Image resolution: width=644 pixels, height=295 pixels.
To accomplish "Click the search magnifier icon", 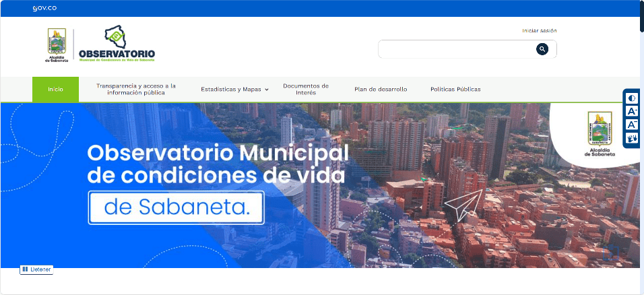I will pos(542,49).
